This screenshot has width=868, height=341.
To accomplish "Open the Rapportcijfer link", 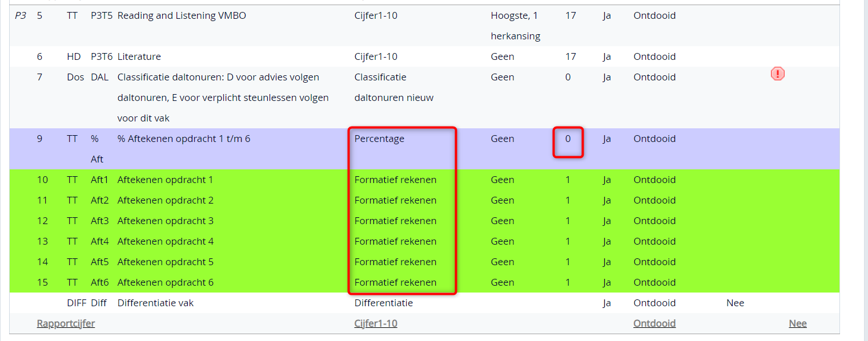I will 66,323.
